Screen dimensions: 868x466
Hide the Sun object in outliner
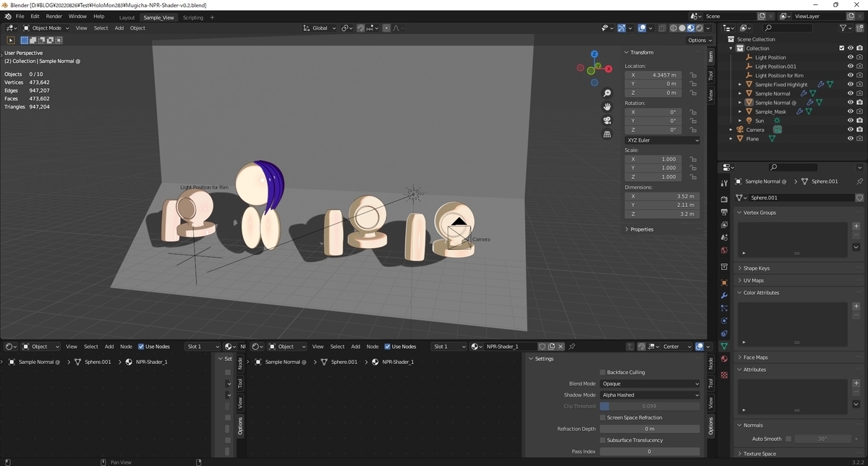[x=851, y=121]
